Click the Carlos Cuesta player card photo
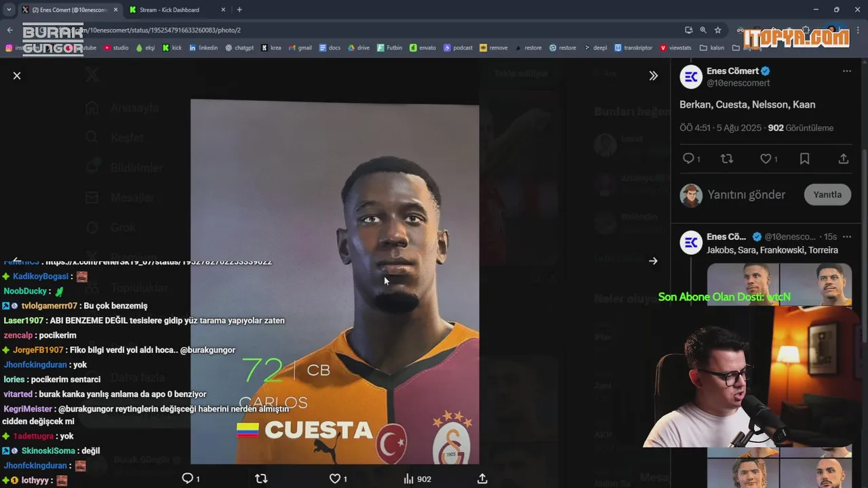Image resolution: width=868 pixels, height=488 pixels. pos(334,282)
